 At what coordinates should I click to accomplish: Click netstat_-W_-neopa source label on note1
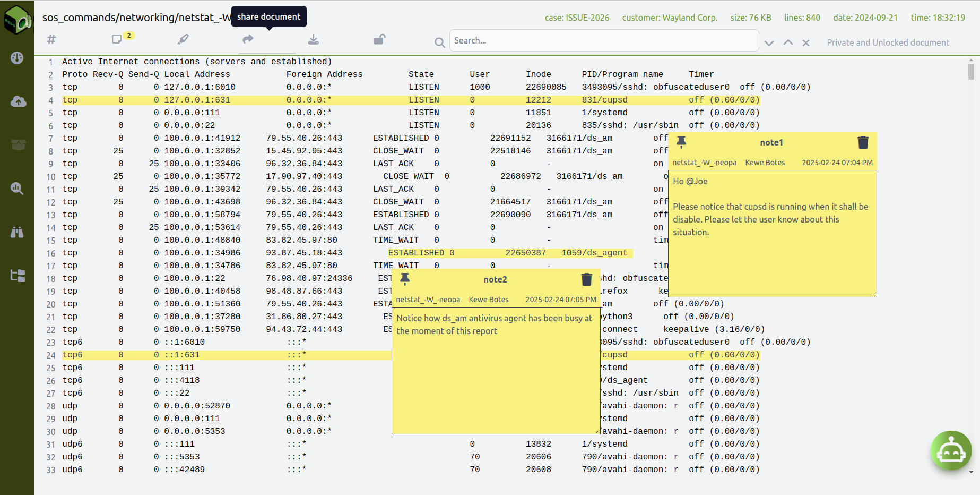point(704,163)
